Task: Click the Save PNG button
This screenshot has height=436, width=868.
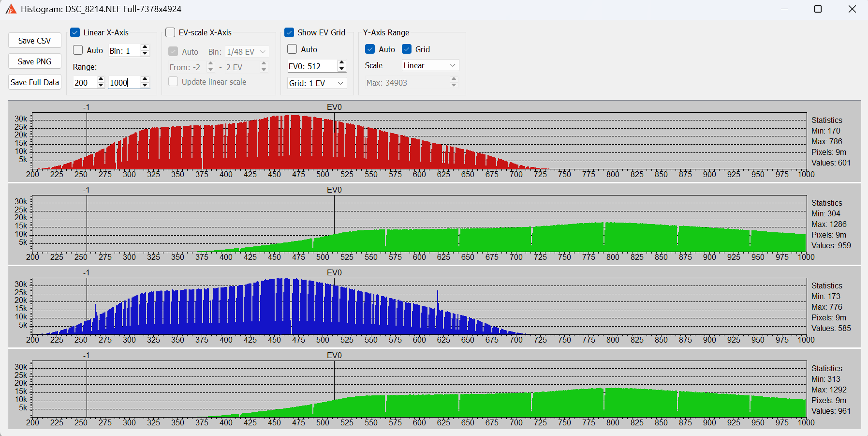Action: 34,61
